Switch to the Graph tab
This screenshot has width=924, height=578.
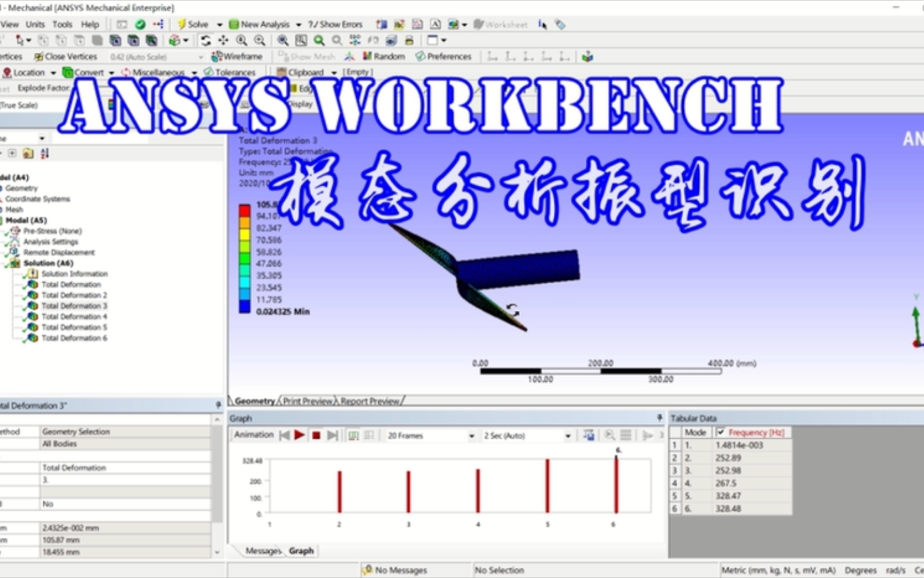tap(301, 551)
